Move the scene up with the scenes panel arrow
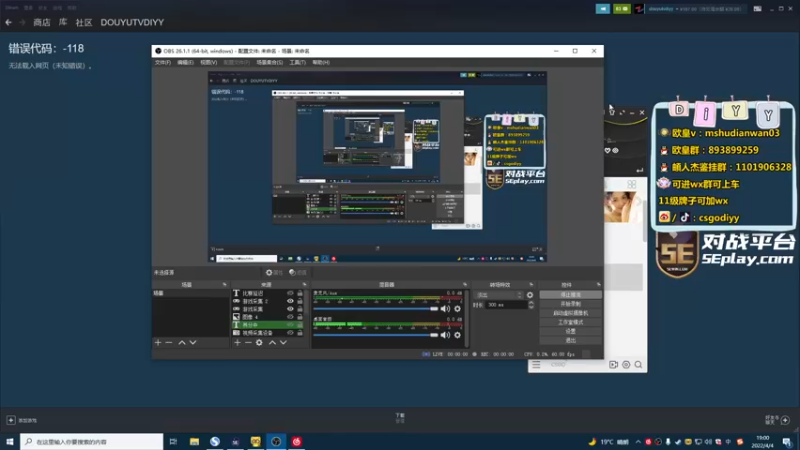The height and width of the screenshot is (450, 800). pos(182,342)
